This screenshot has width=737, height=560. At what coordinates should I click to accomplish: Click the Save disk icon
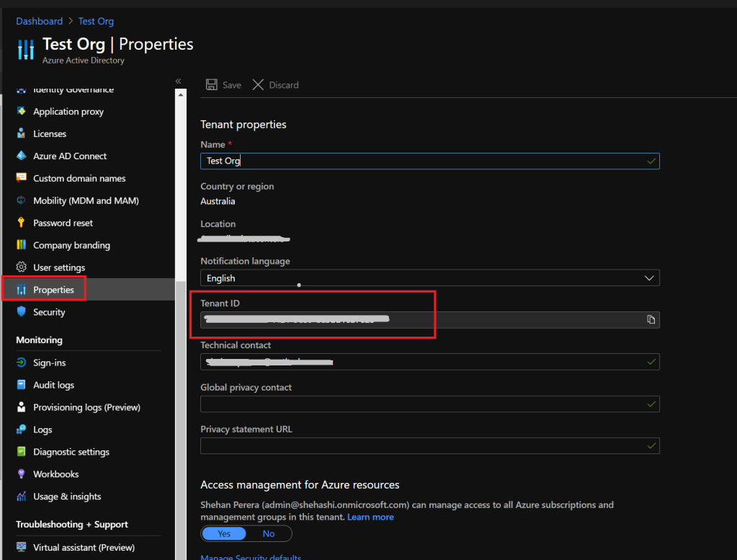(x=212, y=85)
